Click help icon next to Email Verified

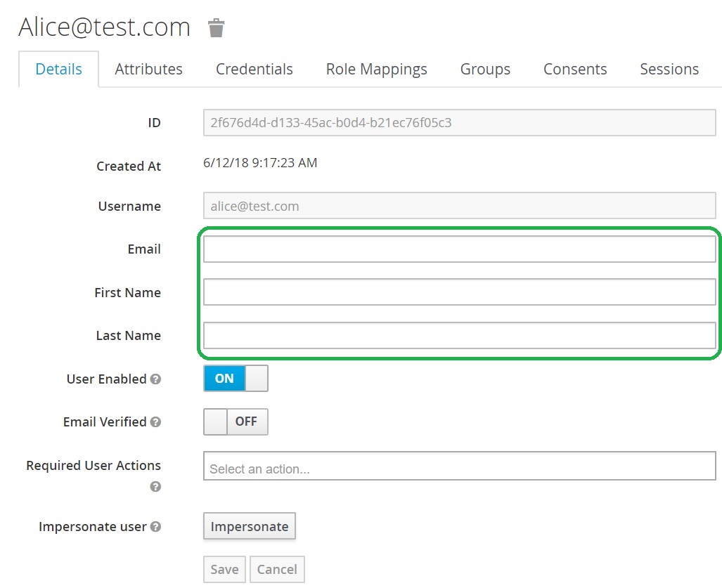(156, 422)
